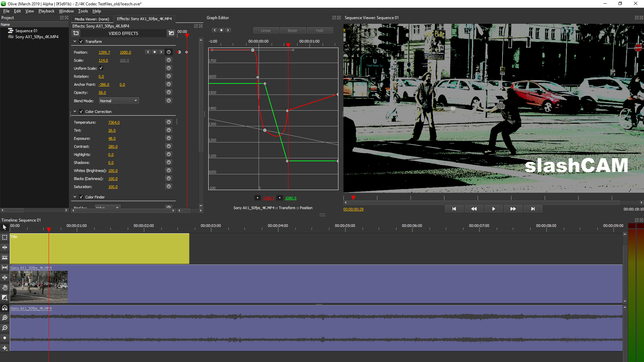The image size is (644, 362).
Task: Click the Record audio button
Action: click(x=5, y=338)
